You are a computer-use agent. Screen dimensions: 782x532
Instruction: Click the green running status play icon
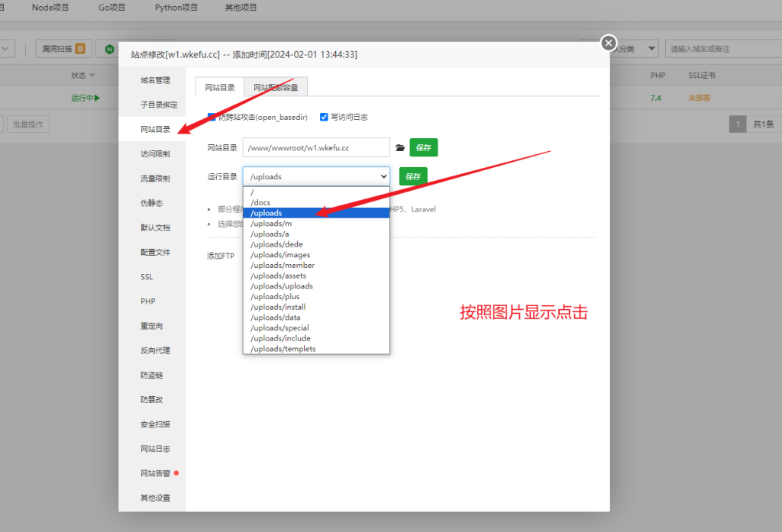(97, 98)
